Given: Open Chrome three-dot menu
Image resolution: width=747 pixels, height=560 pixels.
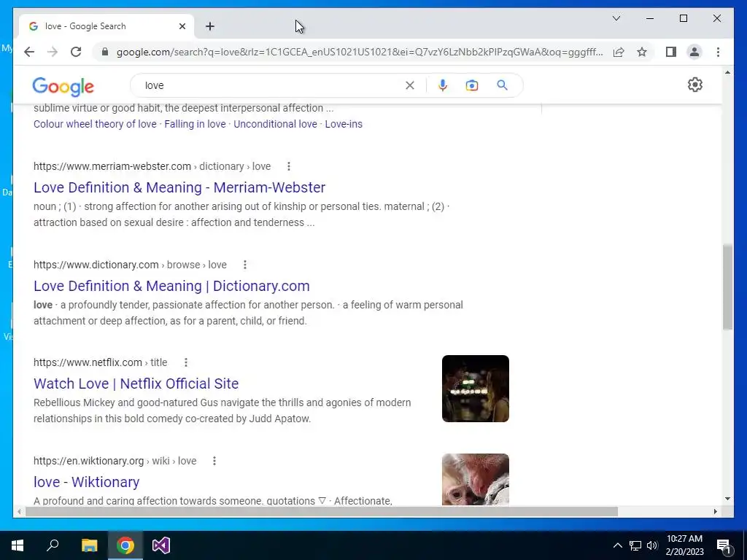Looking at the screenshot, I should (x=718, y=52).
